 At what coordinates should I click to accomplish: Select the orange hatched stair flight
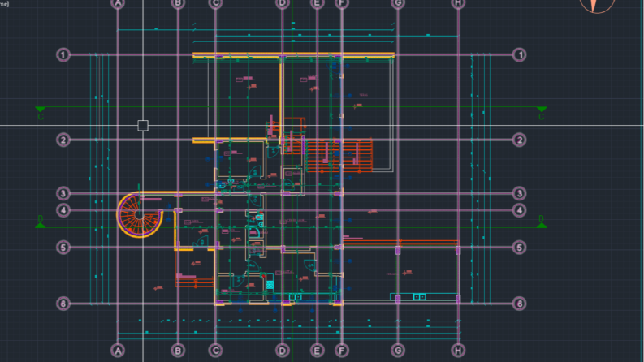(339, 156)
